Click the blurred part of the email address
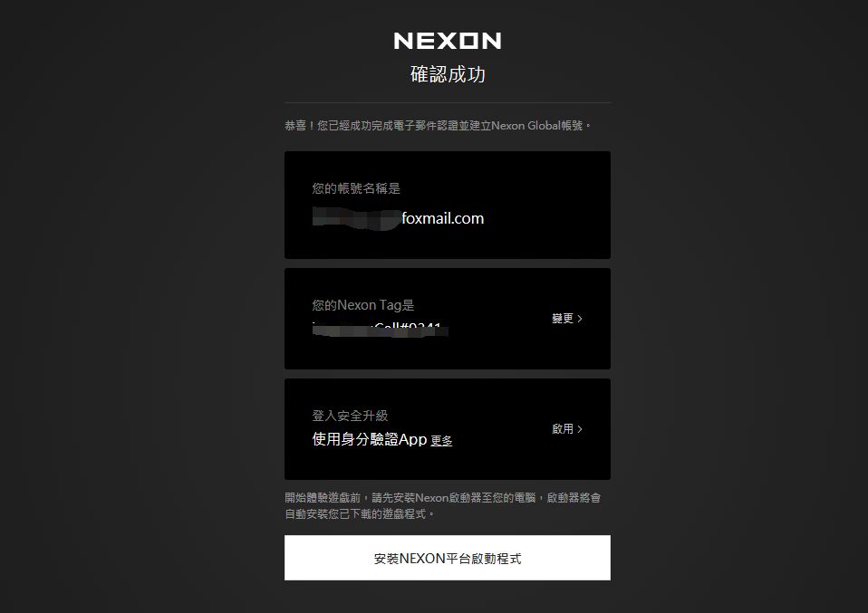The image size is (868, 613). (356, 218)
